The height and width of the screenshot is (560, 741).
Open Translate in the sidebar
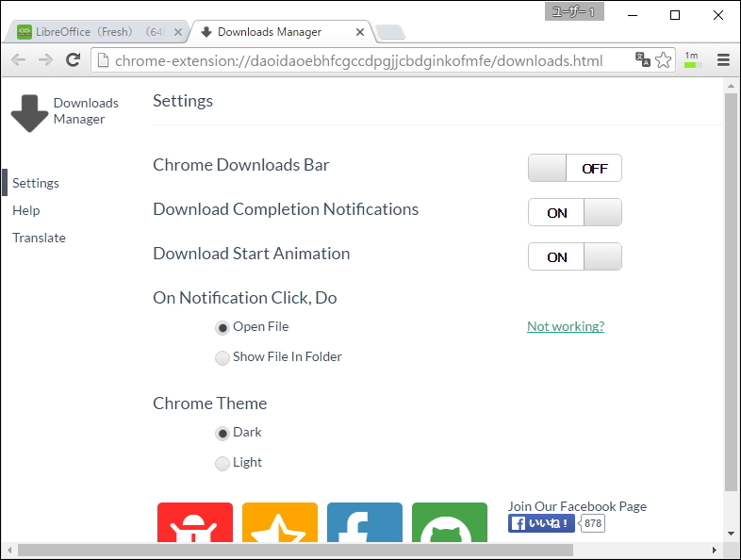[x=39, y=238]
